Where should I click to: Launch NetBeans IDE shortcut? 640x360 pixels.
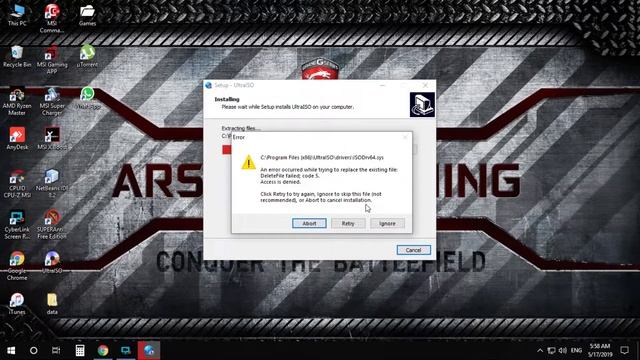(x=52, y=184)
